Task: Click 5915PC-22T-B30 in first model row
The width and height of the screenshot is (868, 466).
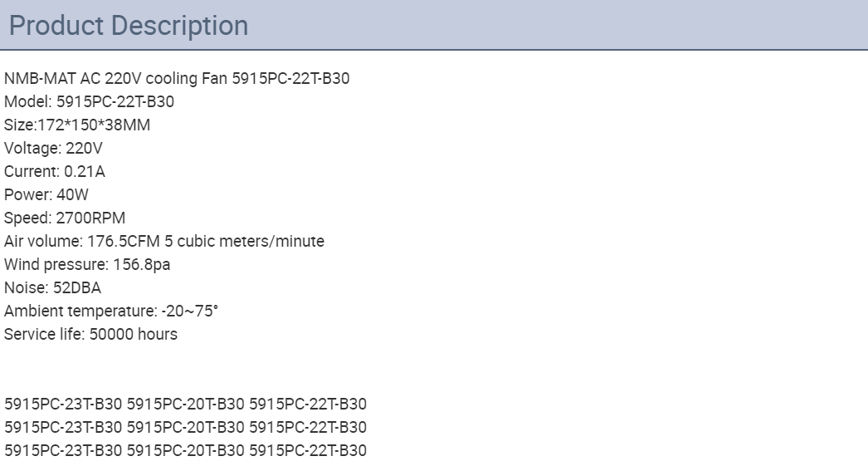Action: click(308, 405)
